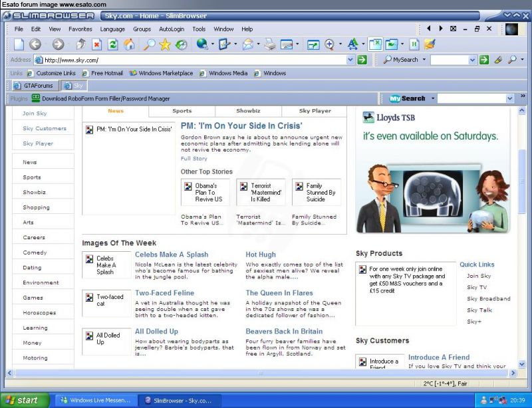Click into the address bar URL field
Screen dimensions: 532x408
click(x=195, y=60)
